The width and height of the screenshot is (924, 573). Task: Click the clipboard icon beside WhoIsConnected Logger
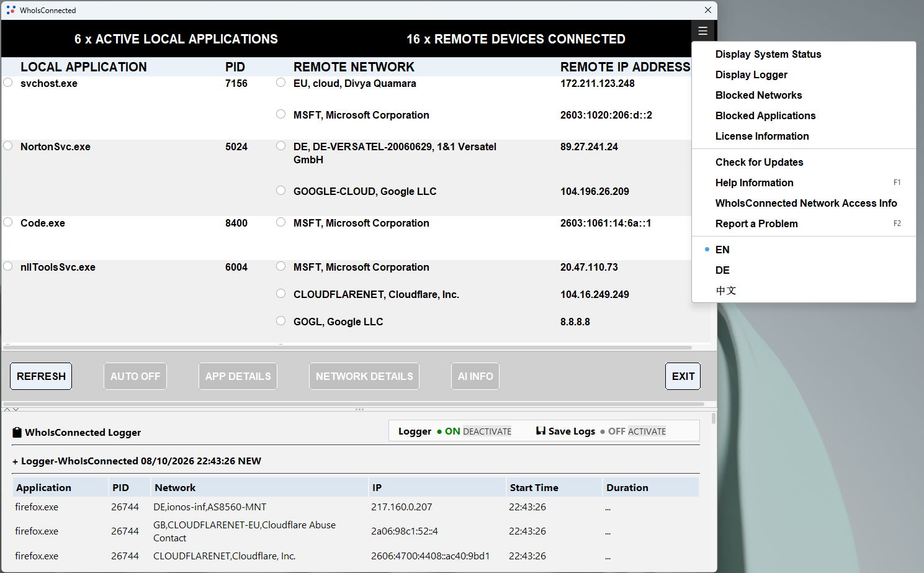[x=17, y=432]
